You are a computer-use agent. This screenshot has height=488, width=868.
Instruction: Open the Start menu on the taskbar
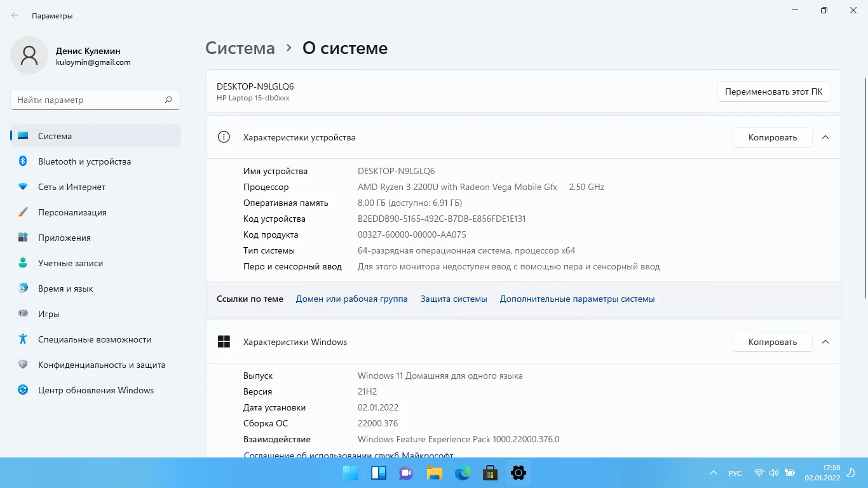[x=350, y=473]
